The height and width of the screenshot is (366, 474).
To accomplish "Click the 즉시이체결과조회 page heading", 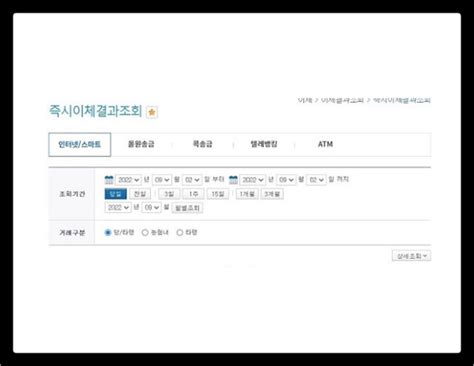I will click(x=96, y=111).
